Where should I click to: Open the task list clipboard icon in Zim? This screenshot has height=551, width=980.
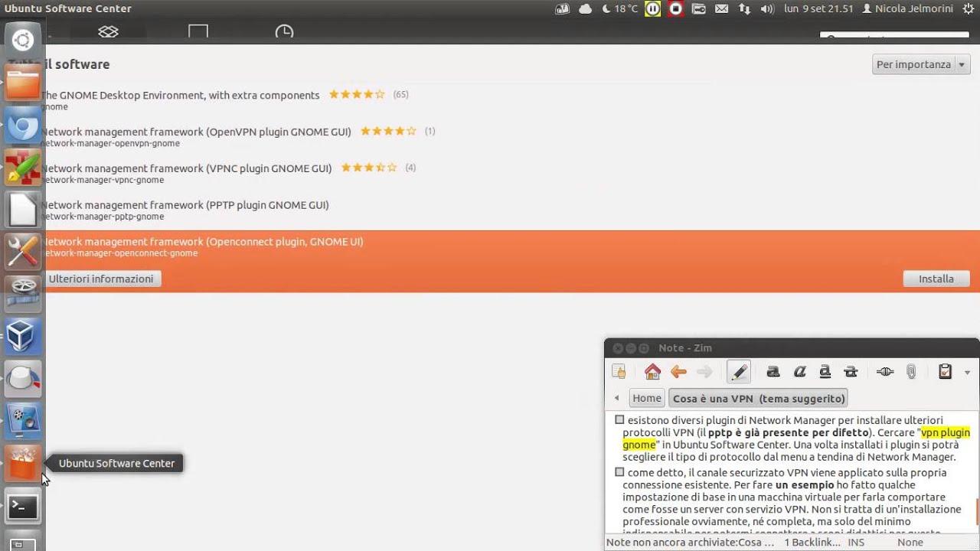coord(946,372)
